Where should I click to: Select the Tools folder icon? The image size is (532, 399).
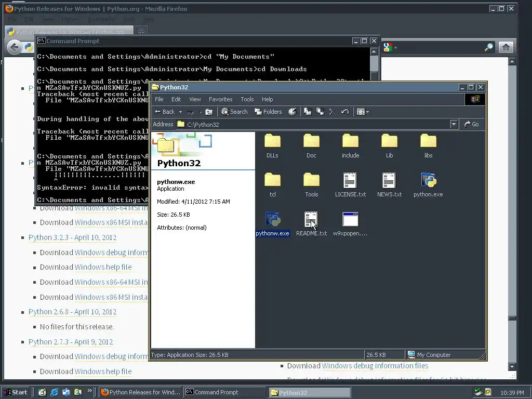tap(312, 180)
